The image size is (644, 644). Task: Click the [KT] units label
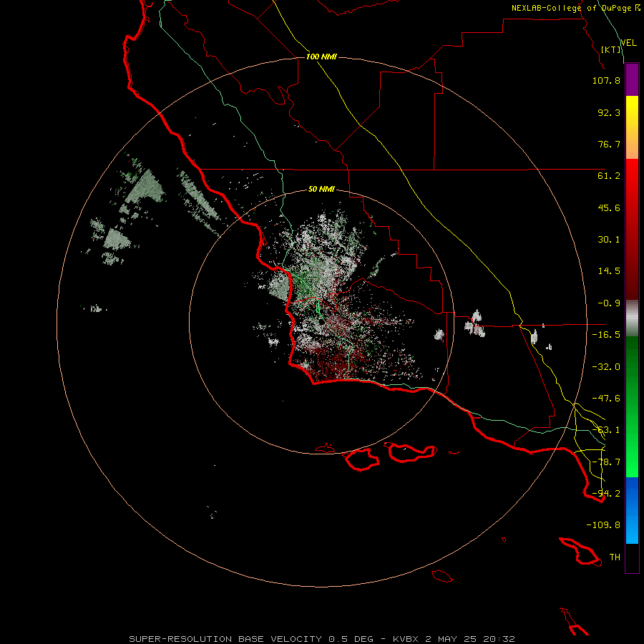[611, 49]
